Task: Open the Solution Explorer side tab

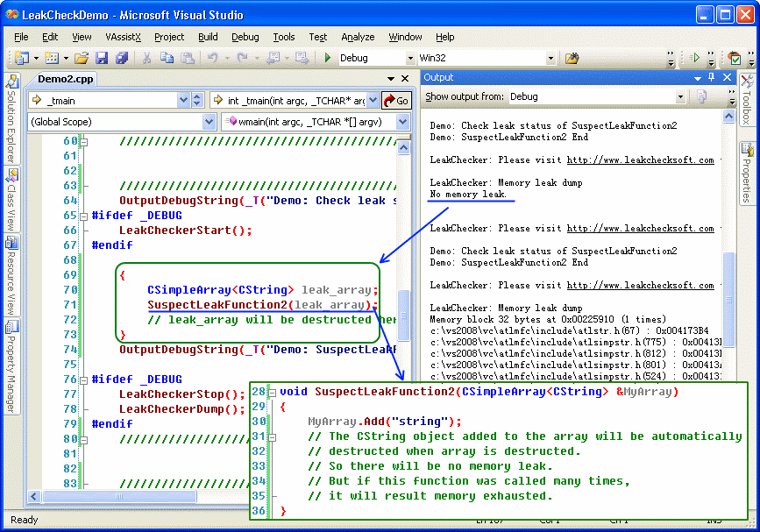Action: (12, 120)
